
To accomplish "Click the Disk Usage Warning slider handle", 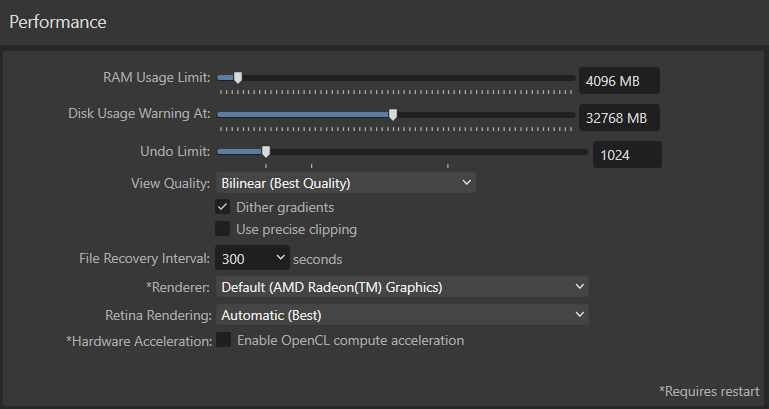I will point(393,115).
